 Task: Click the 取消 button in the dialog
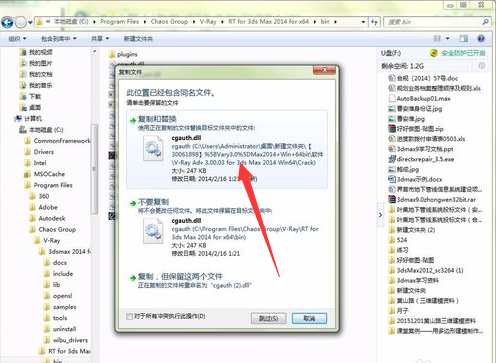pyautogui.click(x=309, y=318)
